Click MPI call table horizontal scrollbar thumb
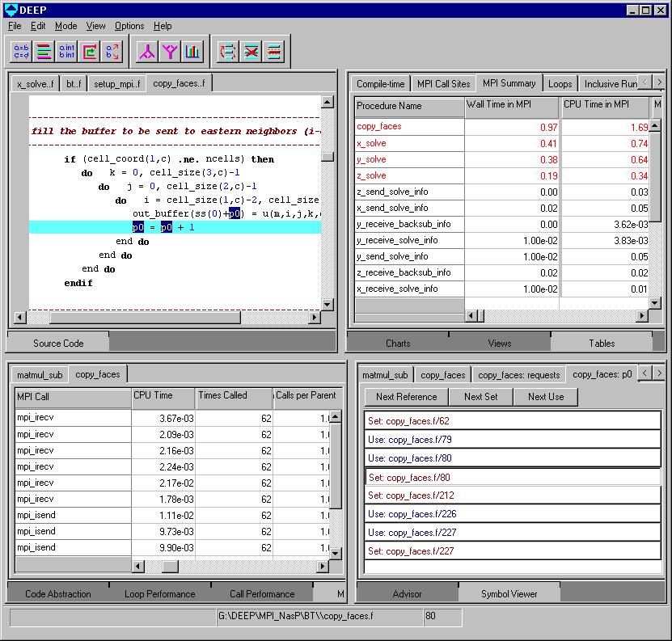Image resolution: width=672 pixels, height=641 pixels. pyautogui.click(x=170, y=566)
